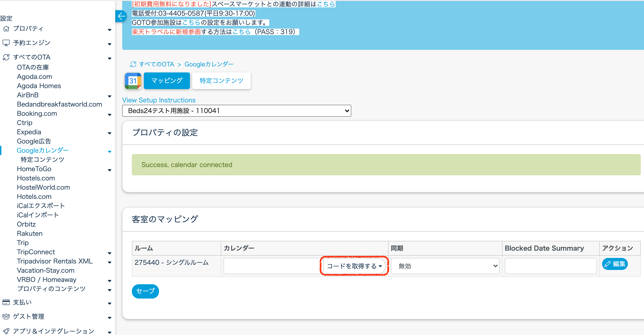
Task: Click the Google Calendar 31 logo icon
Action: tap(133, 81)
